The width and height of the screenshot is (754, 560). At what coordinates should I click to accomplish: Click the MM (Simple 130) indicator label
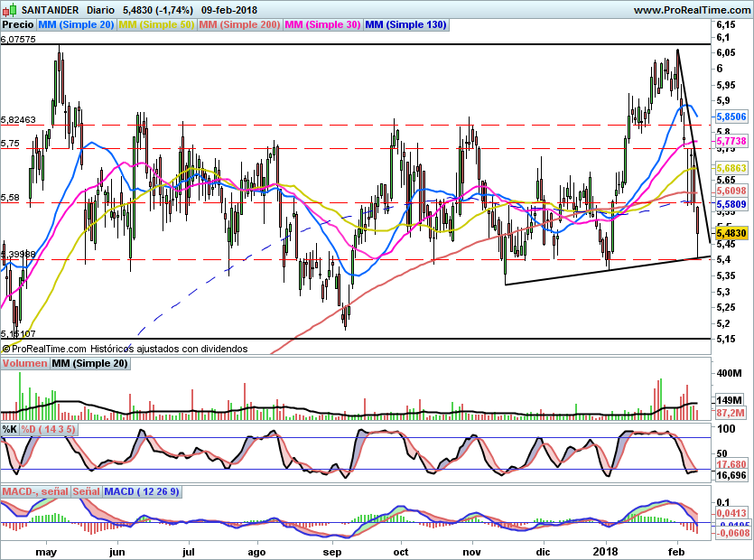pos(405,24)
